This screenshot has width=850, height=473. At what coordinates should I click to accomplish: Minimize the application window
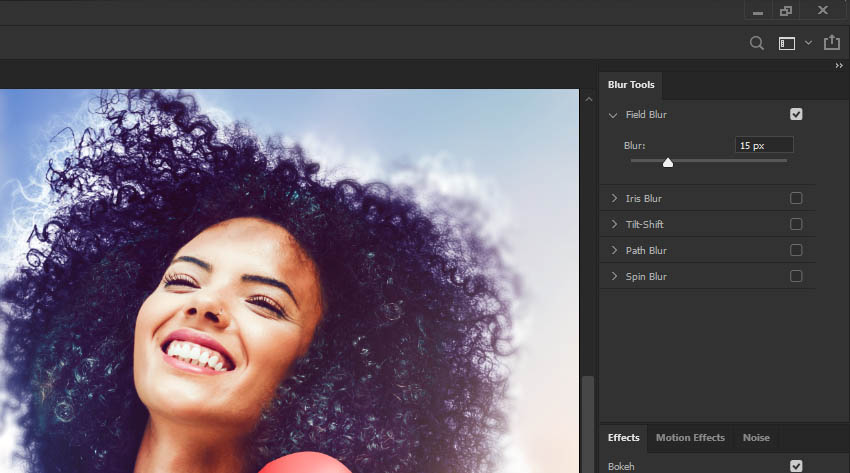pos(758,11)
